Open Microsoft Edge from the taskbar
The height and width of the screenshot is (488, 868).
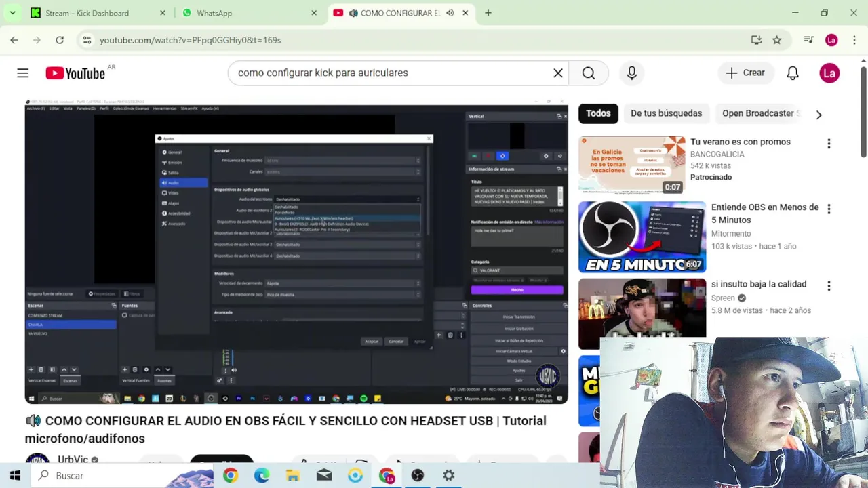(262, 476)
